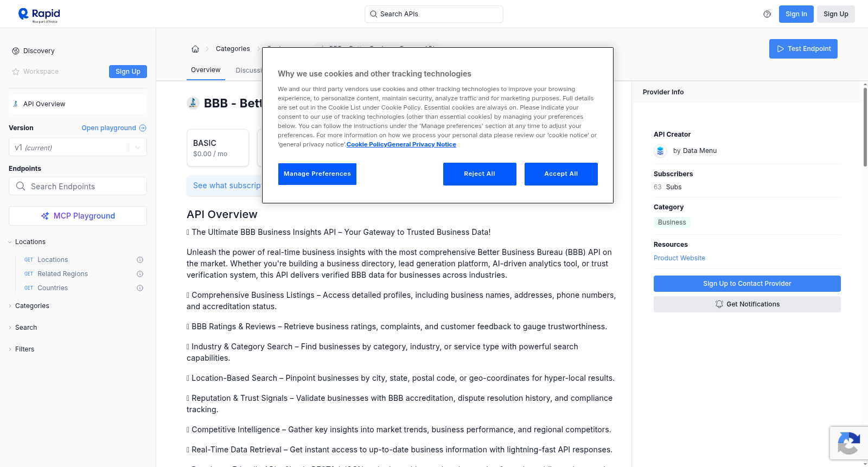This screenshot has height=467, width=868.
Task: Click Reject All cookies
Action: click(x=480, y=174)
